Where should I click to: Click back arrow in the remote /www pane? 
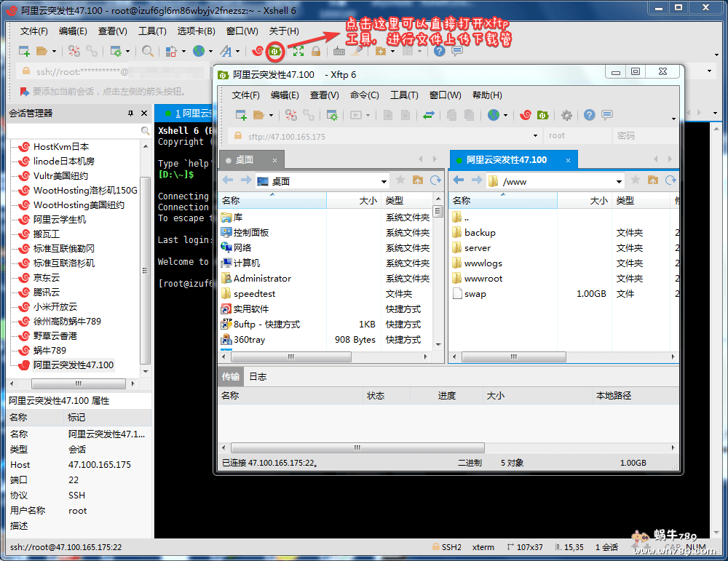pos(458,180)
